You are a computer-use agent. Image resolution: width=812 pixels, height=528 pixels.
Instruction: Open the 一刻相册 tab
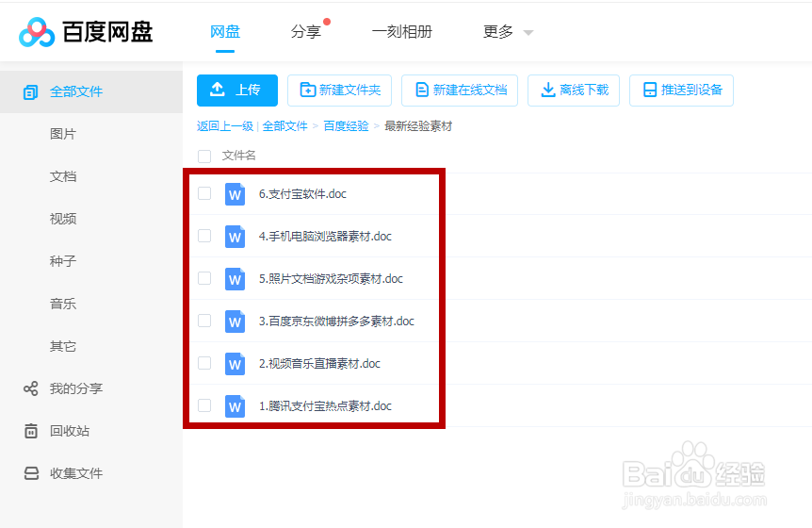[x=402, y=32]
